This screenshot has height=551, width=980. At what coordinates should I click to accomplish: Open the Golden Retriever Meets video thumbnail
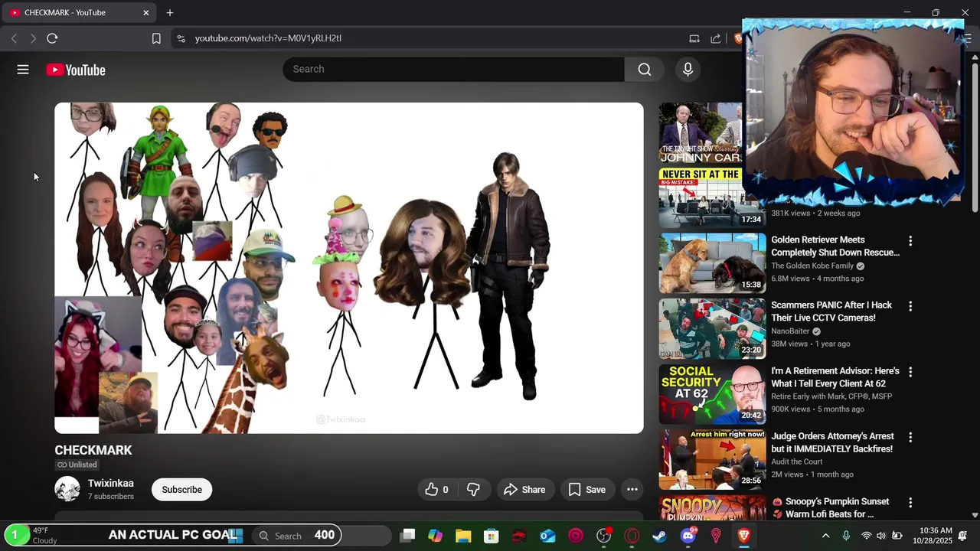(x=713, y=263)
